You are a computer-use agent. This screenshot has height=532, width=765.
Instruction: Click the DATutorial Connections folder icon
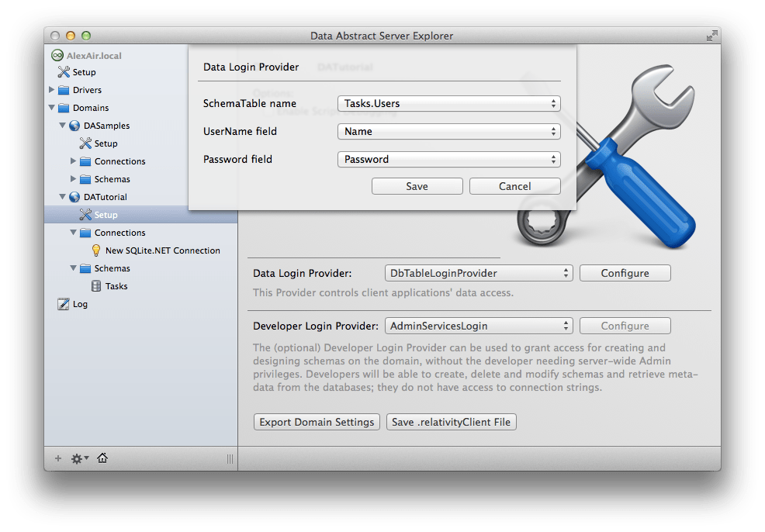click(85, 233)
